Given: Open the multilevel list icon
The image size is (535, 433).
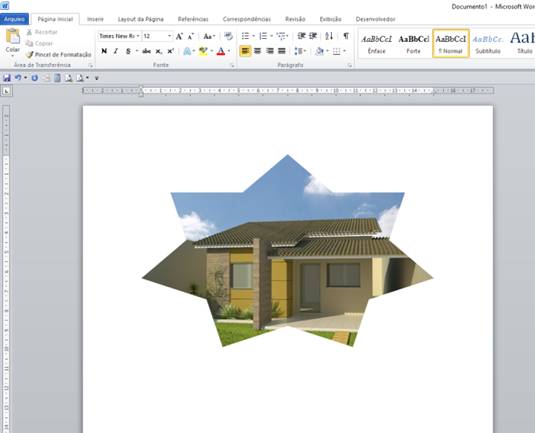Looking at the screenshot, I should click(x=281, y=36).
